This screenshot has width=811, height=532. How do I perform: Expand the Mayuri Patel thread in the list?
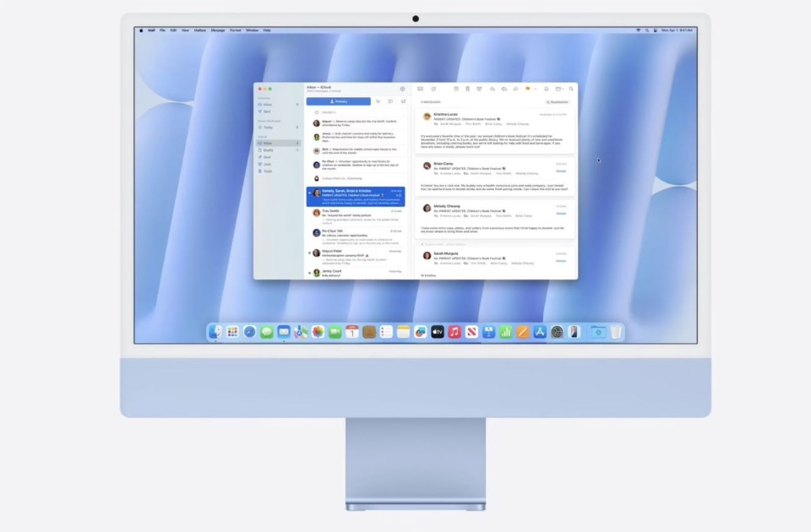[x=309, y=252]
